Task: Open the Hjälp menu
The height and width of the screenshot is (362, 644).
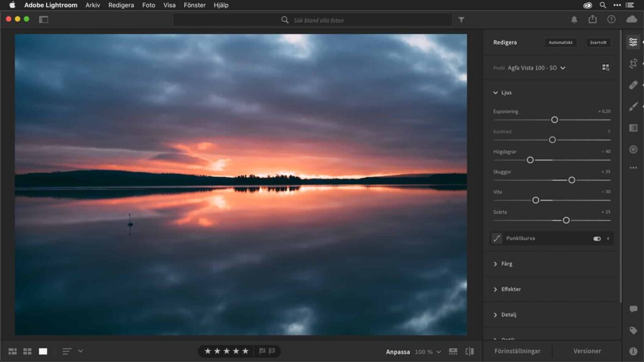Action: point(221,5)
